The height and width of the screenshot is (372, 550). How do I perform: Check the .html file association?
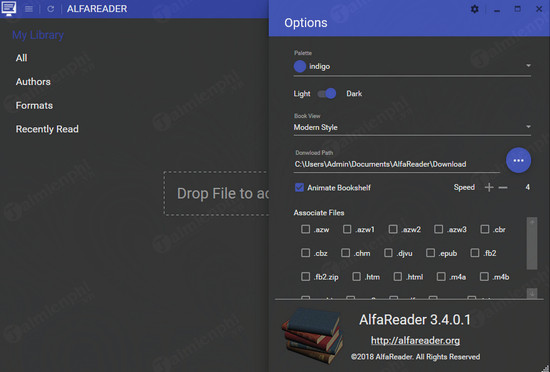398,277
